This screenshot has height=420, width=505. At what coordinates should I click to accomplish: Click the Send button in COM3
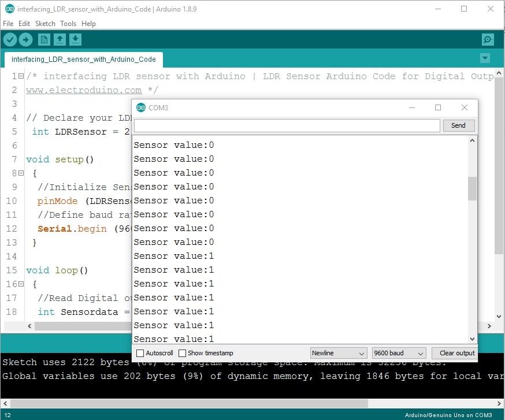pos(459,125)
